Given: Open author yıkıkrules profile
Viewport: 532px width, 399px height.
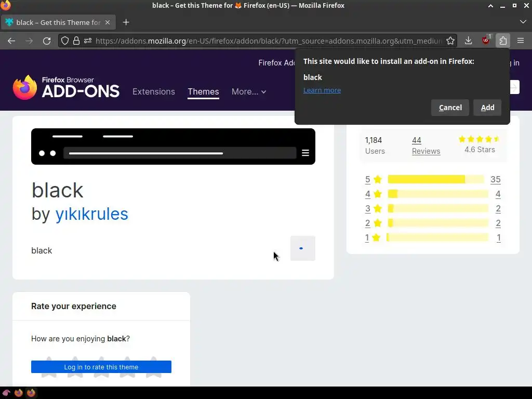Looking at the screenshot, I should click(91, 214).
